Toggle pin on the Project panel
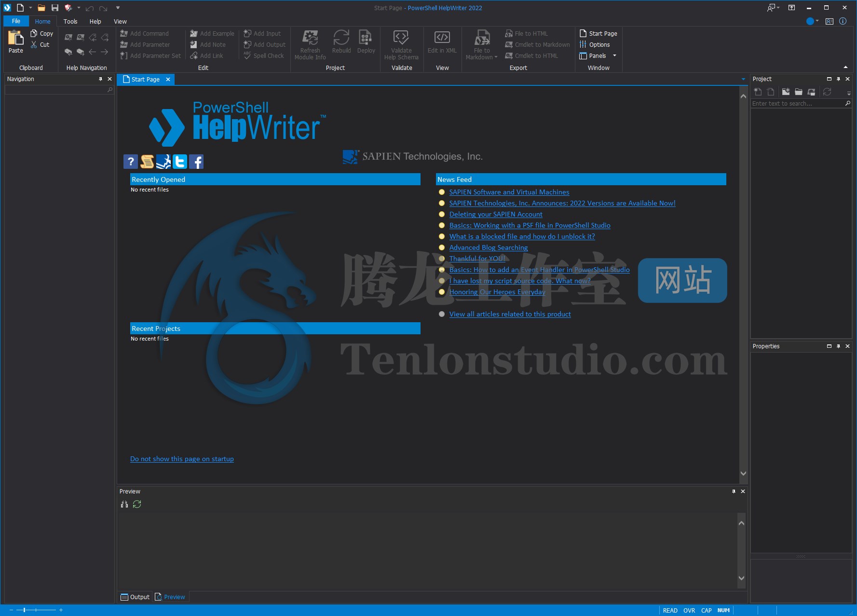The height and width of the screenshot is (616, 857). (838, 79)
